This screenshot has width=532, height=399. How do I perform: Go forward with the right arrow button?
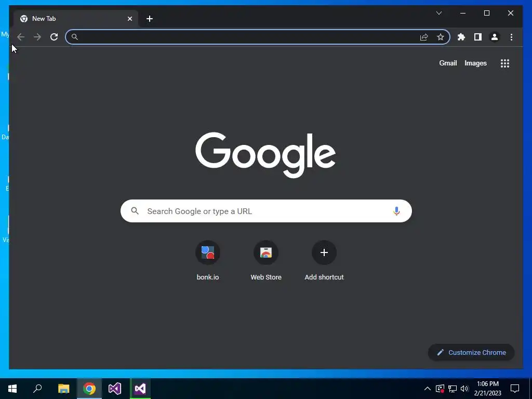pos(37,37)
